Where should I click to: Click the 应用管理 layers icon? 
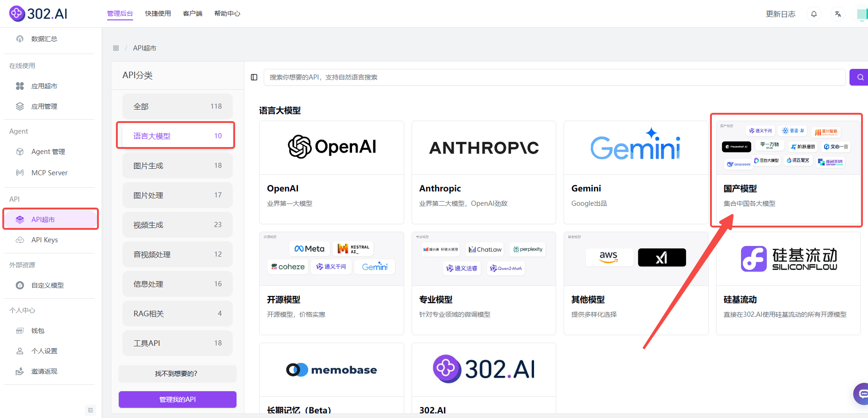(x=20, y=106)
